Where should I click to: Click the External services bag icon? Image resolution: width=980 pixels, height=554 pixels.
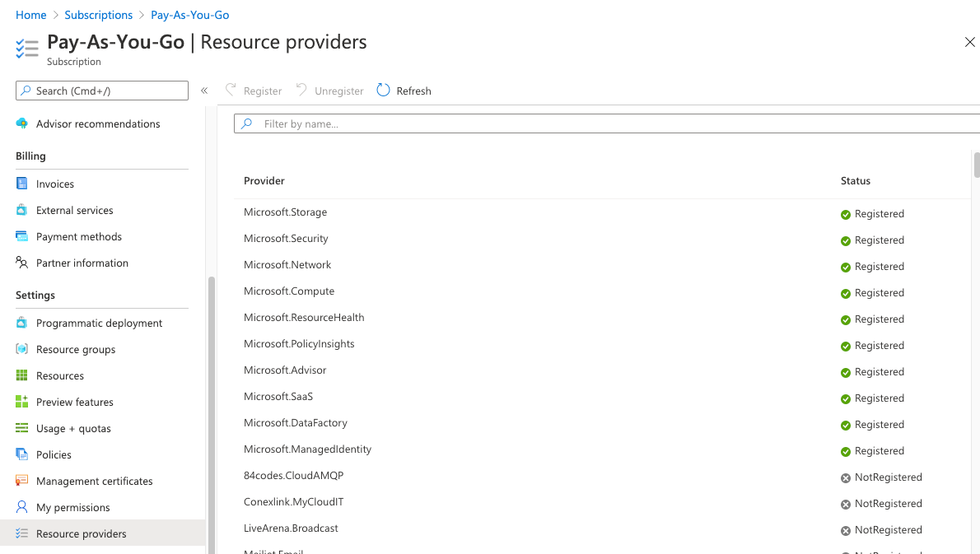click(x=22, y=210)
